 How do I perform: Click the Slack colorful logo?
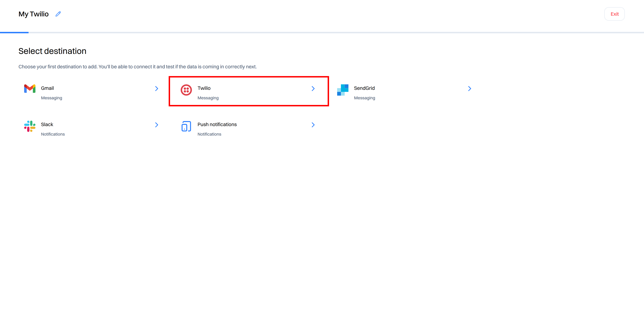pyautogui.click(x=30, y=126)
